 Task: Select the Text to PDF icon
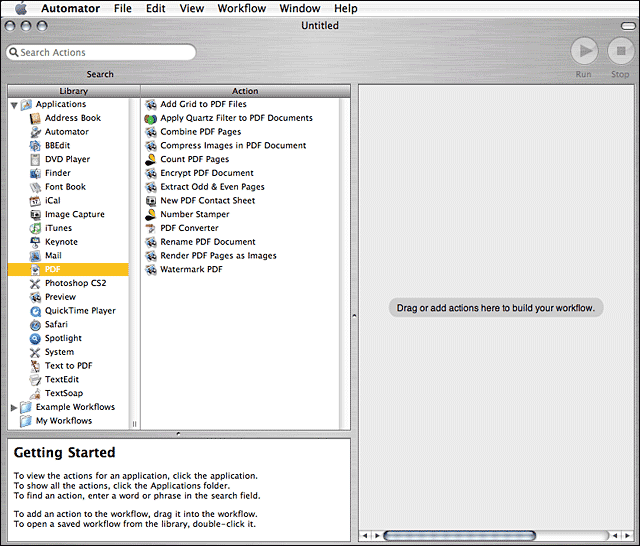coord(35,366)
